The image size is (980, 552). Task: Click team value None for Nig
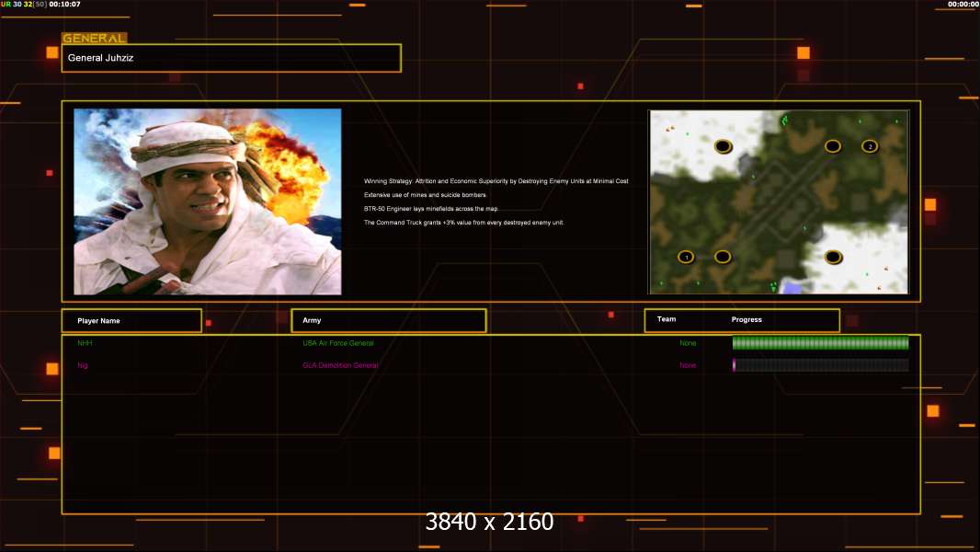[688, 366]
